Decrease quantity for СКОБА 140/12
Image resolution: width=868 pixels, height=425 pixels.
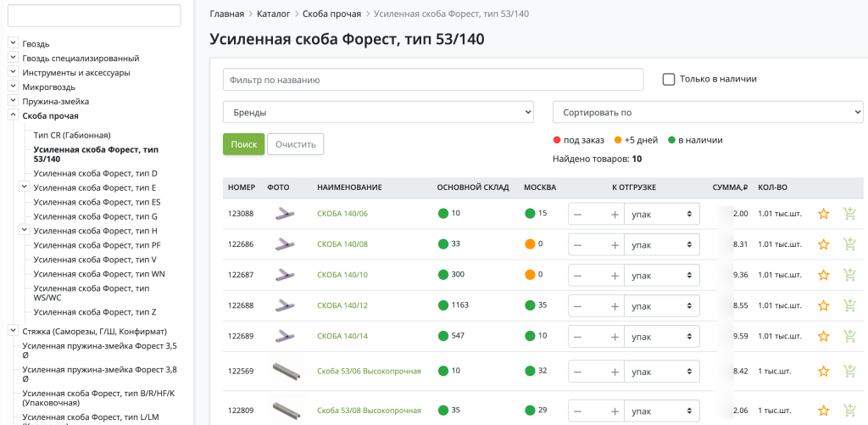[578, 305]
